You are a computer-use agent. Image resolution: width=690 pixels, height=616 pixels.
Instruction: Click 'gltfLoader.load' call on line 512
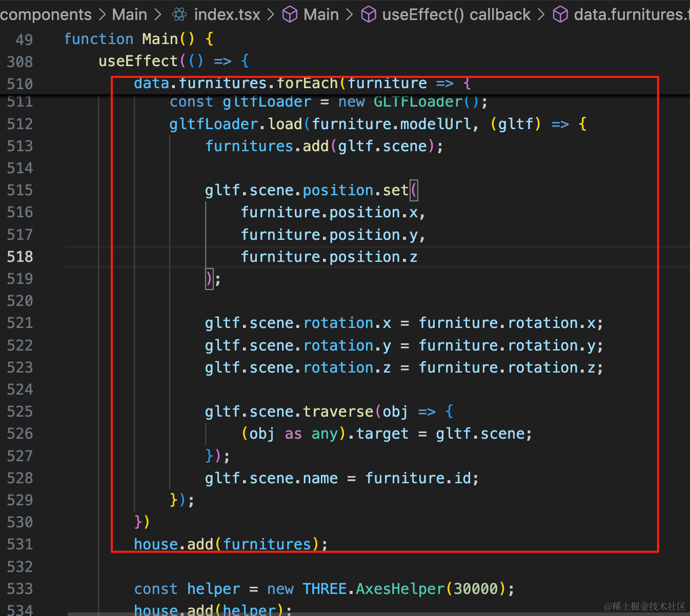[x=236, y=124]
